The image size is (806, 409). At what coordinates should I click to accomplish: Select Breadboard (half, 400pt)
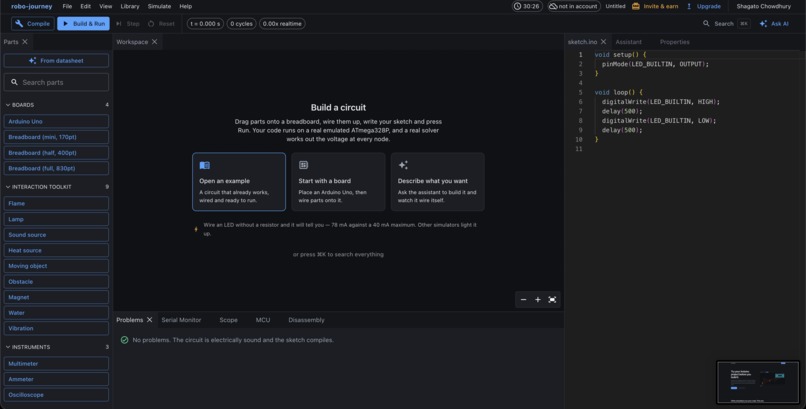[x=57, y=153]
